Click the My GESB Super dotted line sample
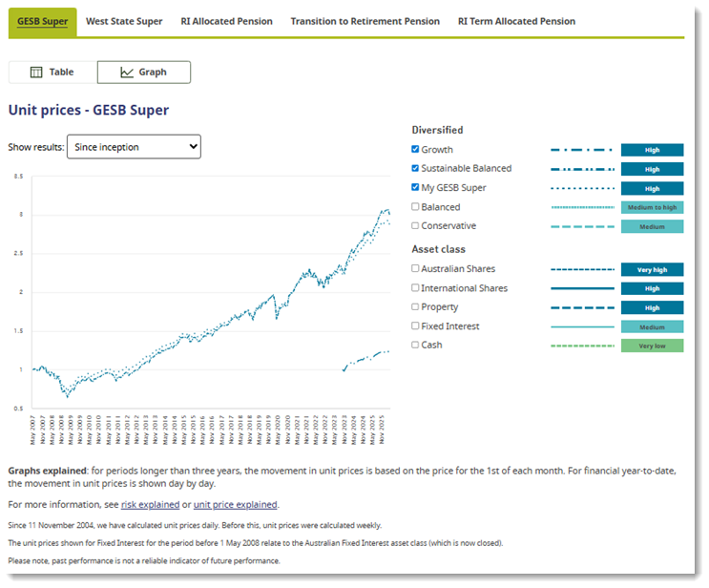Screen dimensions: 709x588 pyautogui.click(x=582, y=188)
